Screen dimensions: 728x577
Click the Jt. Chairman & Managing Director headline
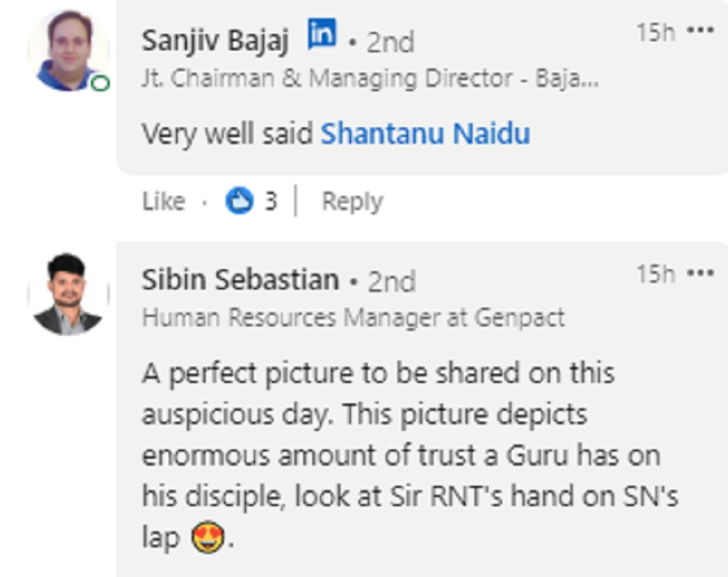pos(370,79)
